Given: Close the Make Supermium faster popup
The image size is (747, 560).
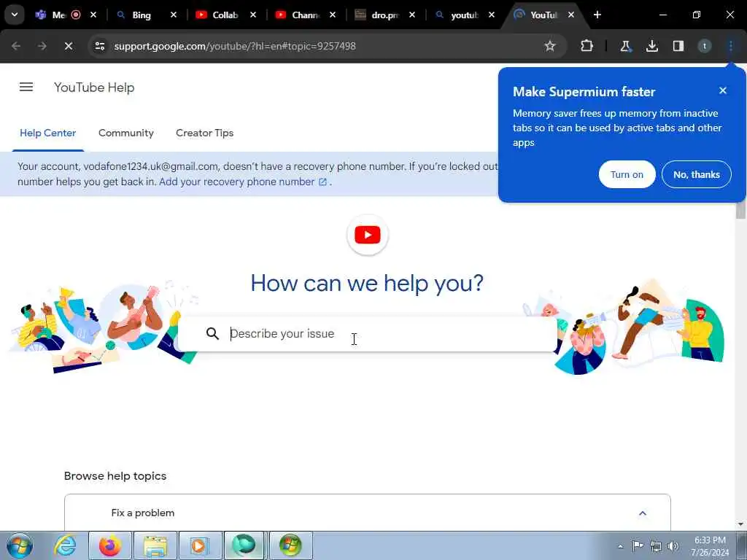Looking at the screenshot, I should pos(723,90).
